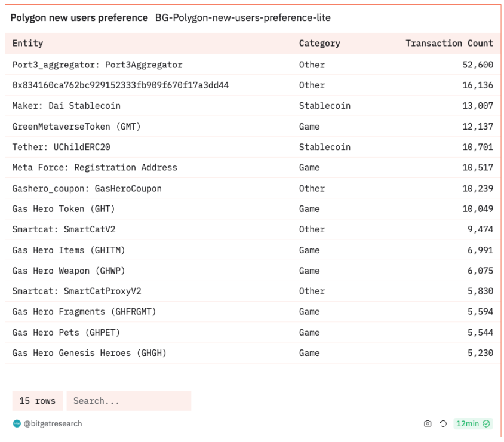Select Gas Hero Genesis Heroes (GHGH) row
The width and height of the screenshot is (504, 442).
click(89, 353)
